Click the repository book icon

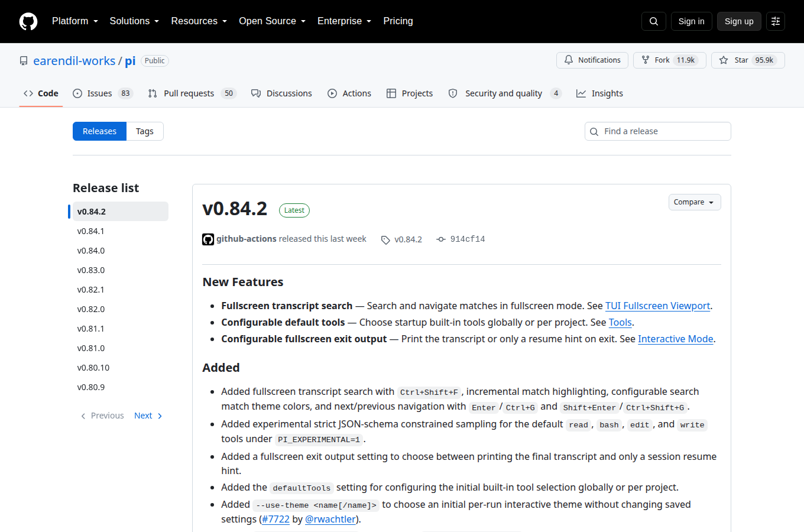[x=24, y=61]
